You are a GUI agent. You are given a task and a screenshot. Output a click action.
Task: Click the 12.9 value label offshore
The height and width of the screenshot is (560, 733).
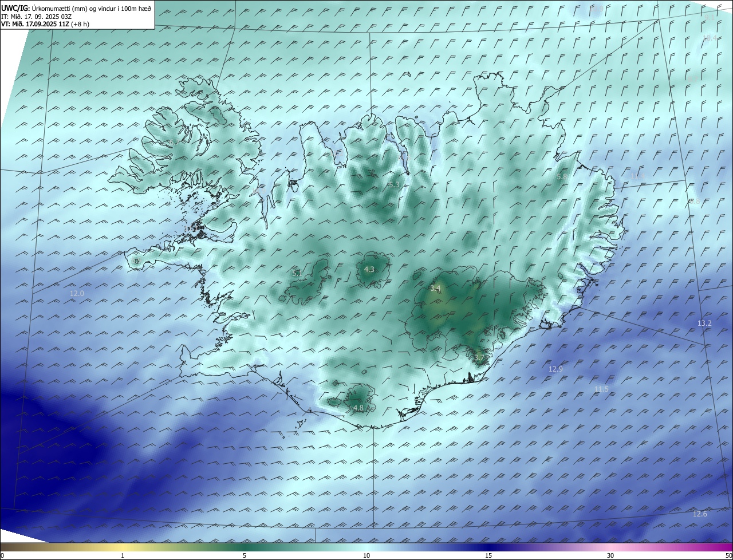pos(555,369)
